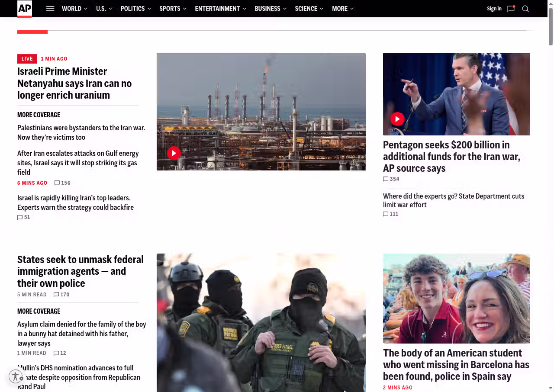The image size is (554, 392).
Task: Play the Pentagon press briefing video
Action: [x=397, y=119]
